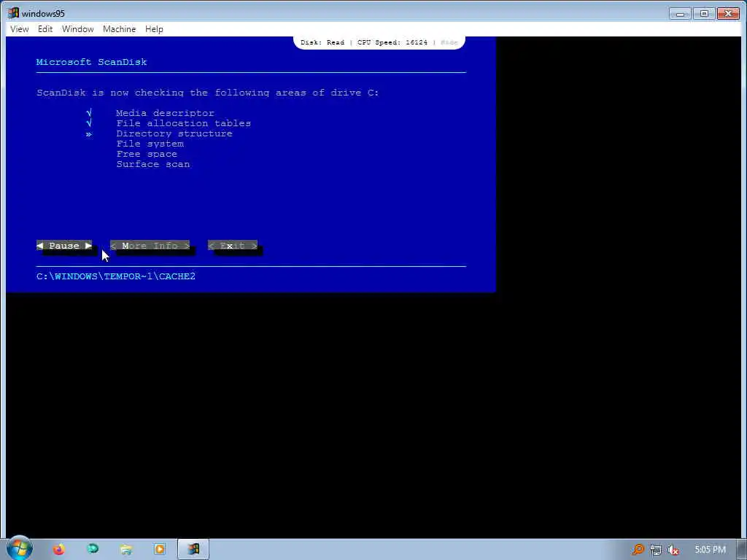This screenshot has width=747, height=560.
Task: Open the media player taskbar icon
Action: (160, 550)
